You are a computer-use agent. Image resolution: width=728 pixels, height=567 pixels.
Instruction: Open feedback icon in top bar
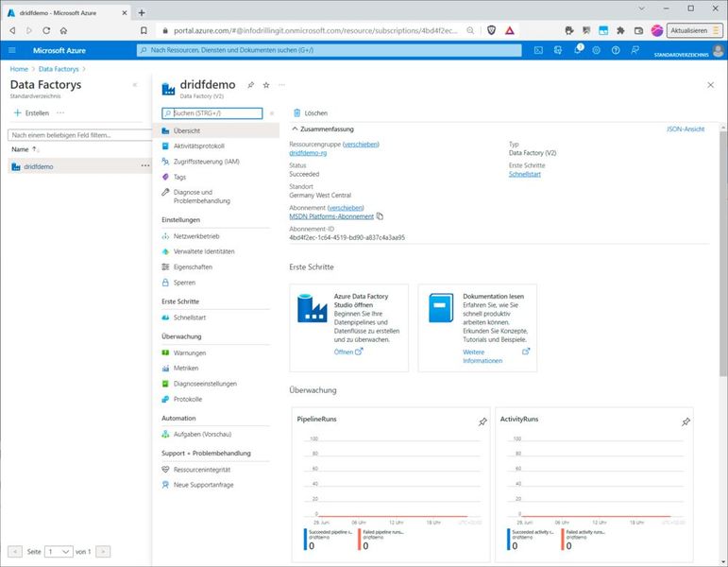(635, 50)
